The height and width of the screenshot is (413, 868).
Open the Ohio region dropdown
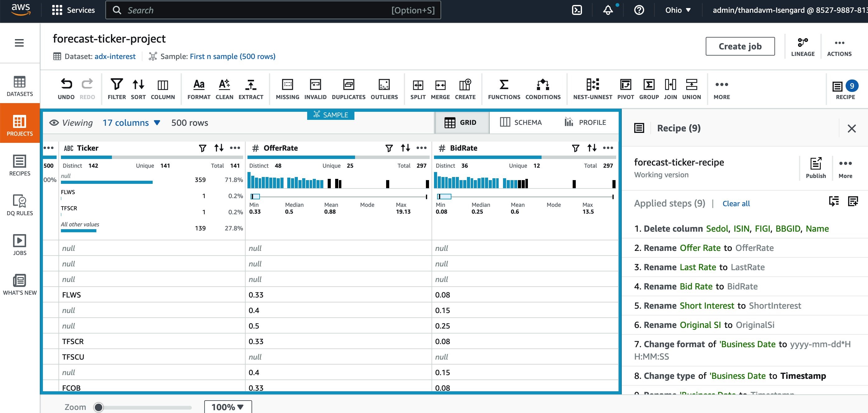tap(678, 10)
